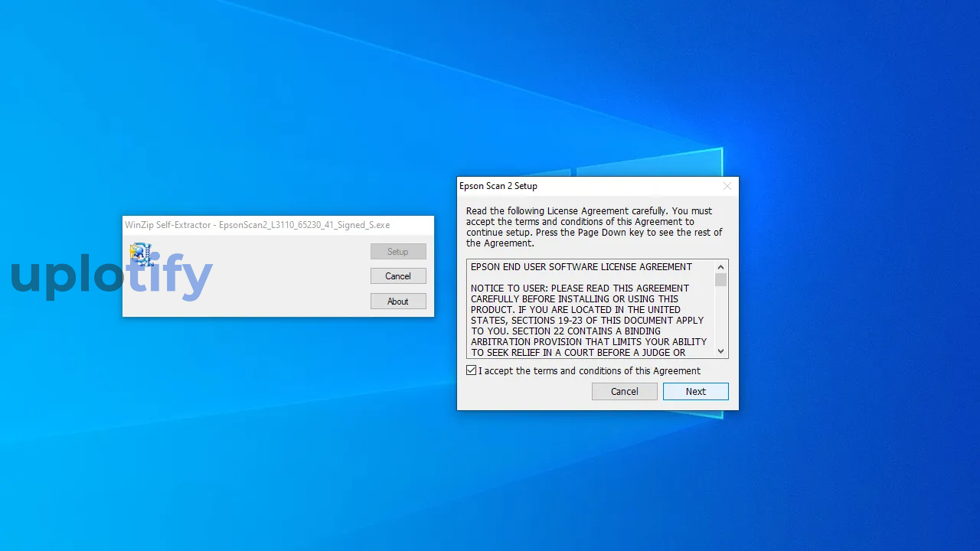This screenshot has width=980, height=551.
Task: Close the Epson Scan 2 Setup window
Action: click(727, 186)
